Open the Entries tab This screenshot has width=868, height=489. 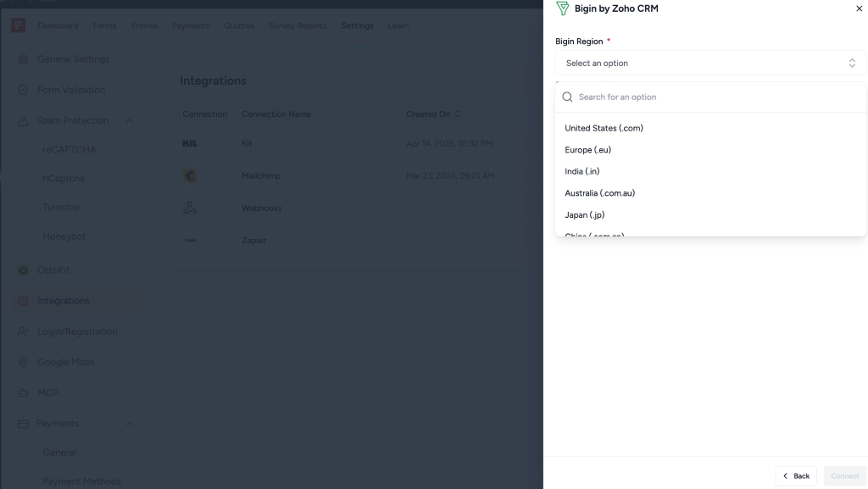pyautogui.click(x=144, y=25)
